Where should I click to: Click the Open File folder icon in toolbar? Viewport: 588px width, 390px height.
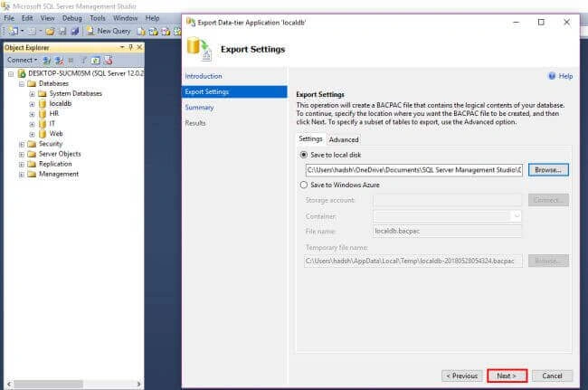pos(50,32)
